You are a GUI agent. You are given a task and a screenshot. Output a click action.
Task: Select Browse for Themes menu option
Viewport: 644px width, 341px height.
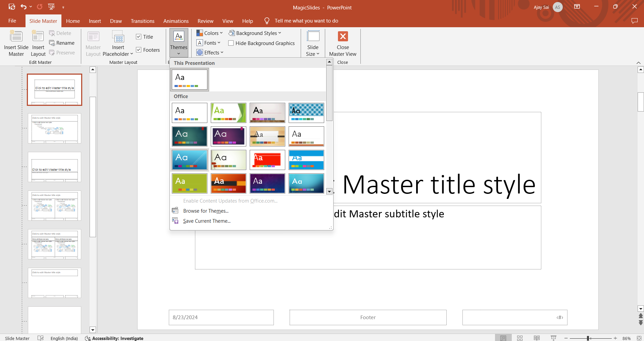tap(205, 211)
